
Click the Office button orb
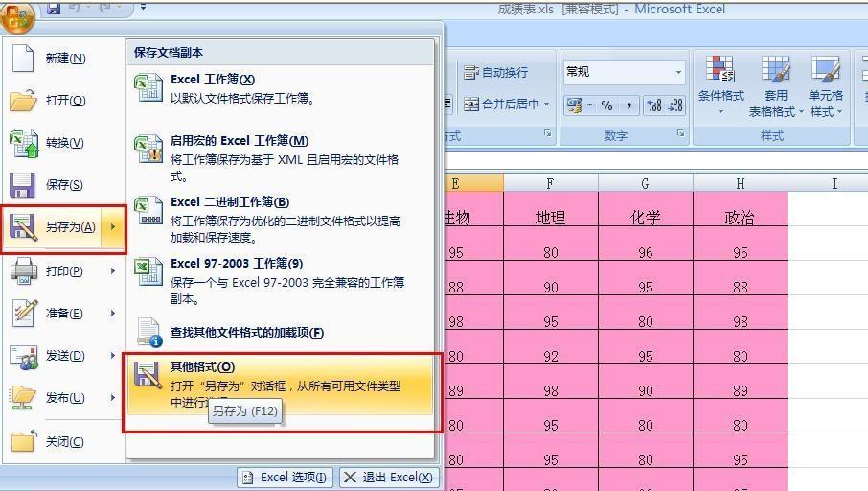point(17,15)
